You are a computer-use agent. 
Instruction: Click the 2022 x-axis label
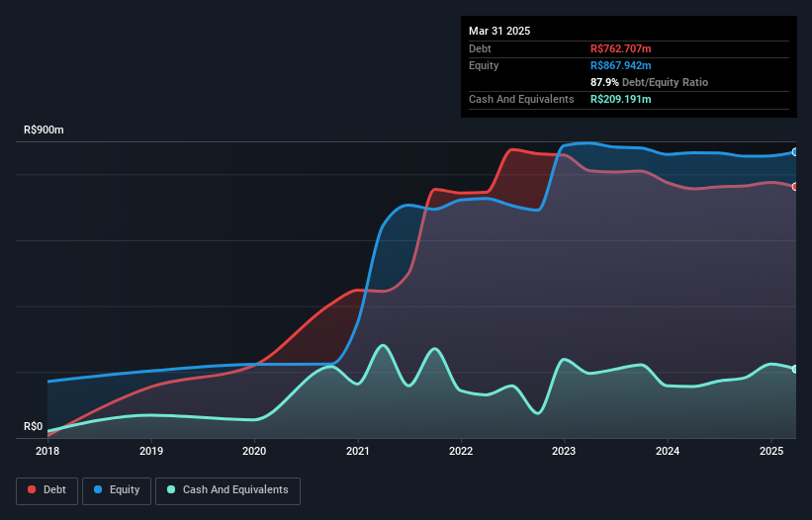click(x=461, y=451)
